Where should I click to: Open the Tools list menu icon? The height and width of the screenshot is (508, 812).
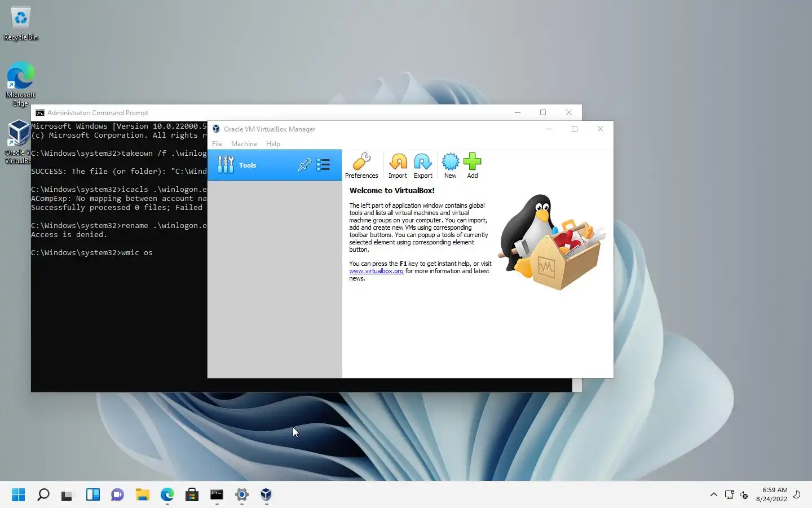pyautogui.click(x=323, y=165)
